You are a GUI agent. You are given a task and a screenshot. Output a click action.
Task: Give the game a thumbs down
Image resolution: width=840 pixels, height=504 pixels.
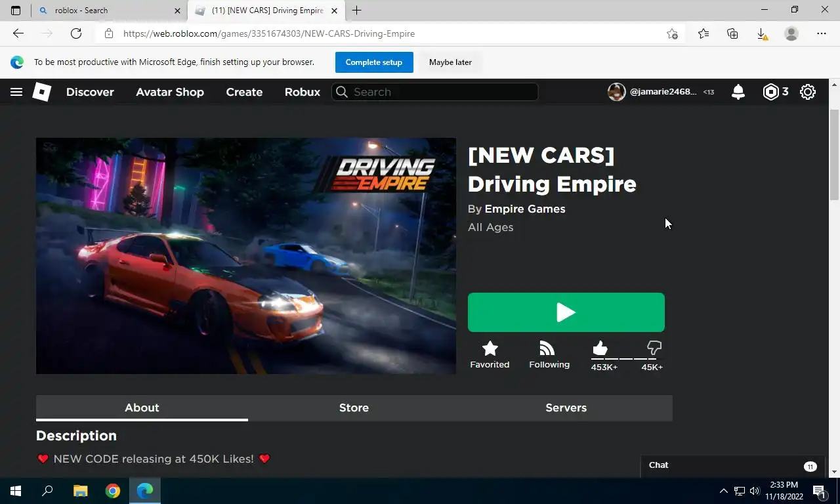tap(654, 348)
